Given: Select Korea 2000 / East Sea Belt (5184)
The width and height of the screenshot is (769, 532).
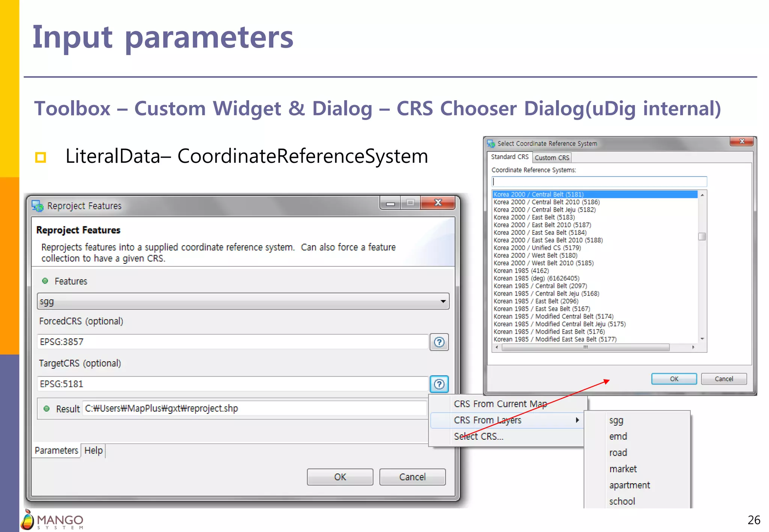Looking at the screenshot, I should pyautogui.click(x=540, y=233).
